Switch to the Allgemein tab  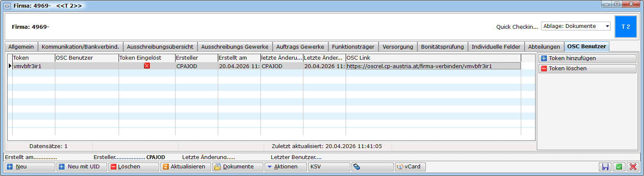click(x=21, y=47)
